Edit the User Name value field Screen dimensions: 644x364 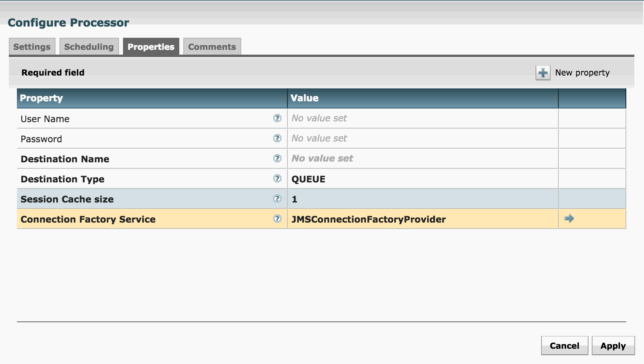(422, 118)
